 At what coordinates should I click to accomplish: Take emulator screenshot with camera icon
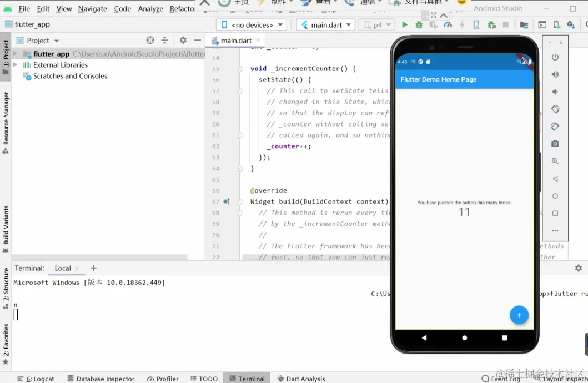(x=555, y=144)
